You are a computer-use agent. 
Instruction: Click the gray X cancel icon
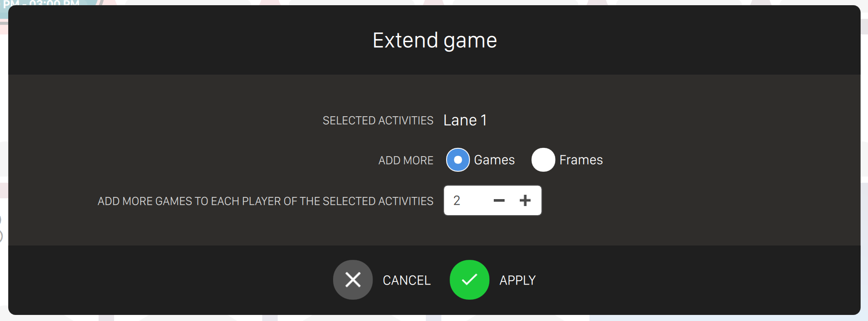(353, 280)
